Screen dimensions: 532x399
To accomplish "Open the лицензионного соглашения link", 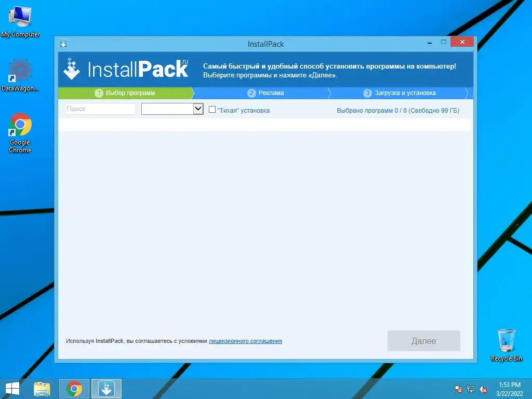I will (x=245, y=341).
